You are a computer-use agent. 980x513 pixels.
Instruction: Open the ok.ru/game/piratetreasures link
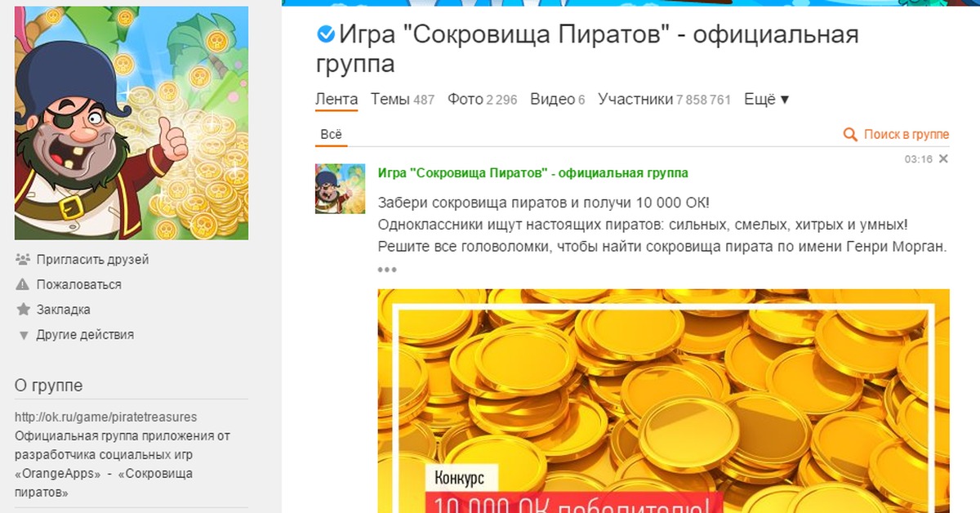[106, 417]
